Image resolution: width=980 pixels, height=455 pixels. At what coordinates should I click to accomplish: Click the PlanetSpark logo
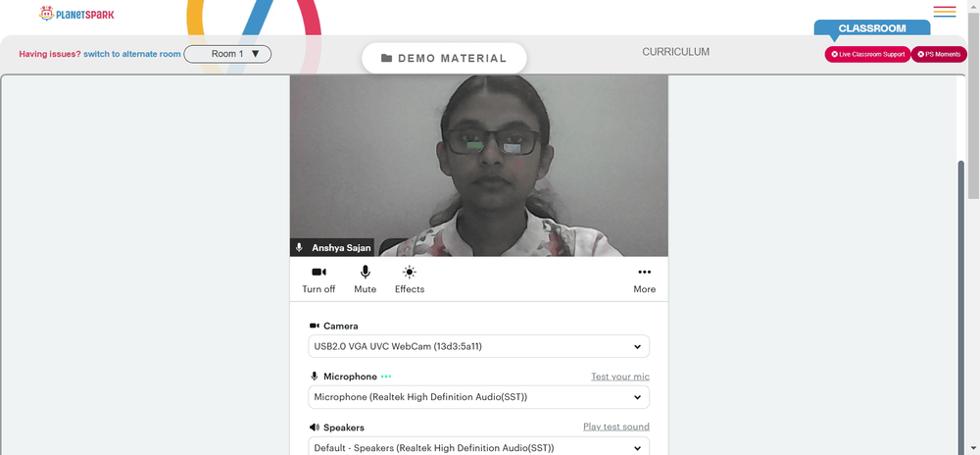pyautogui.click(x=76, y=13)
